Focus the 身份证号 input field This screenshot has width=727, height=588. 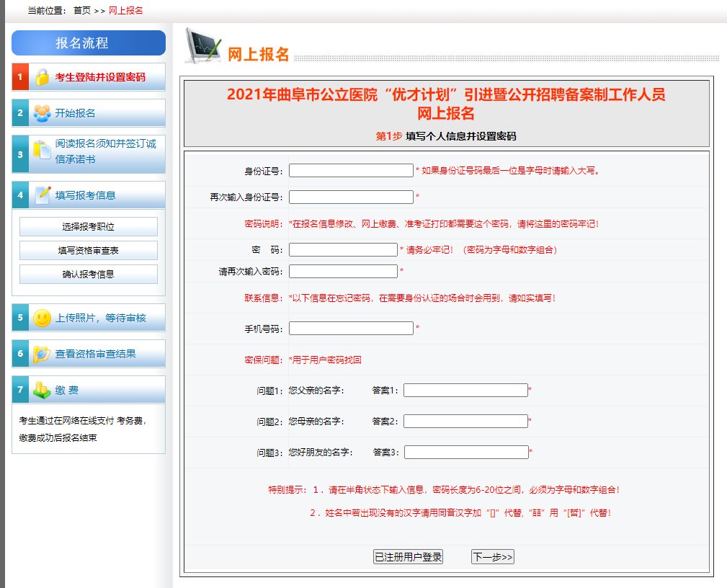tap(351, 171)
